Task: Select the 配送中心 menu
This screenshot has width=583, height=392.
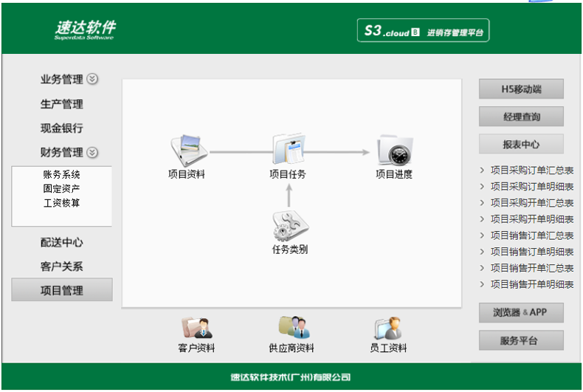Action: click(62, 242)
